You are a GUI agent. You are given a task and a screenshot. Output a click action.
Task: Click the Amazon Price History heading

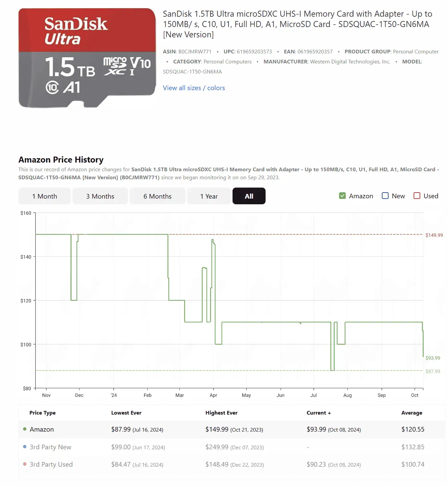pos(61,160)
